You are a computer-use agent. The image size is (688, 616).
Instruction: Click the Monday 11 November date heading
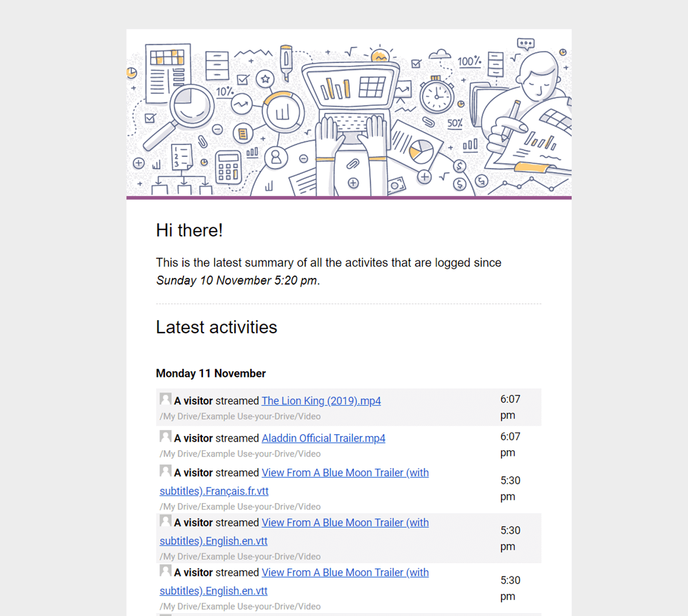click(210, 373)
